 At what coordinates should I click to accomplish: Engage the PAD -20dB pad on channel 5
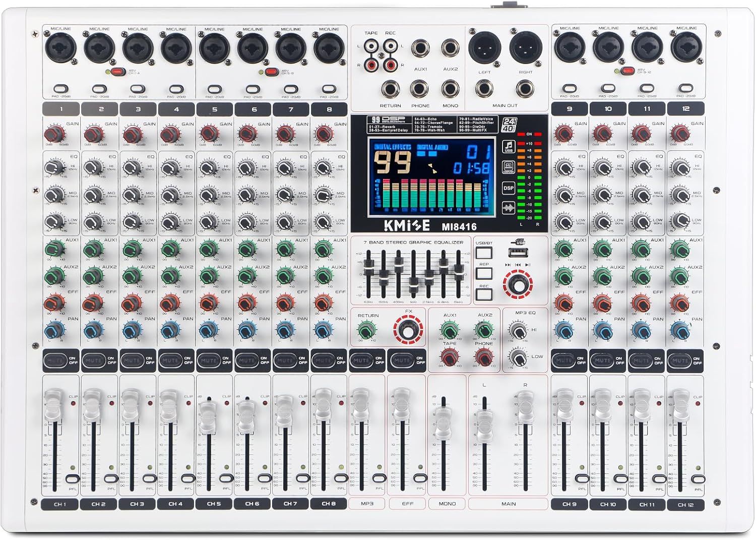point(214,88)
